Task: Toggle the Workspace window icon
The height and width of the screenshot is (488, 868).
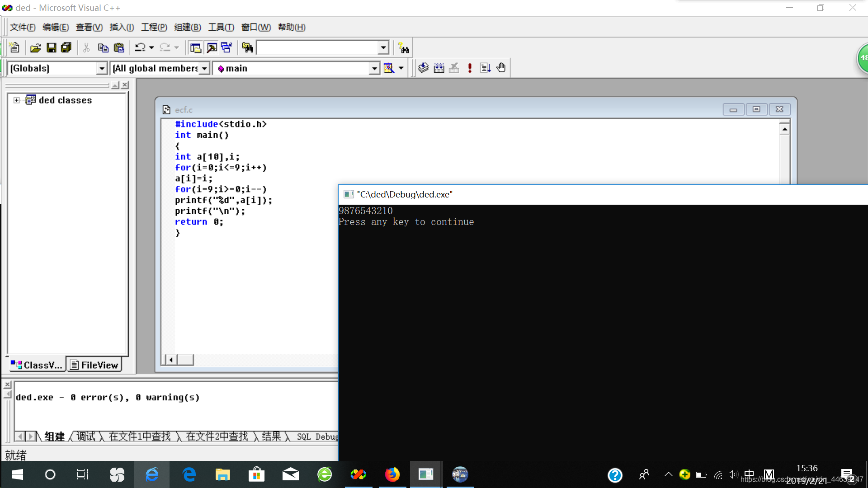Action: 195,47
